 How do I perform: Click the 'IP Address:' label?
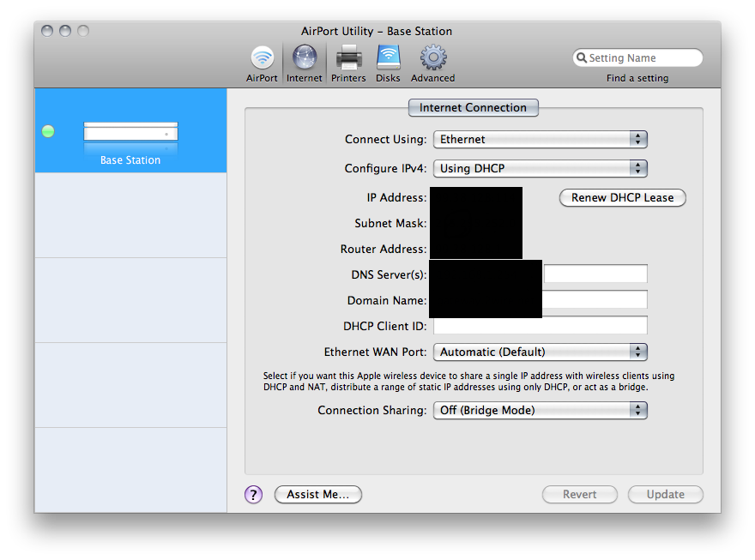[396, 198]
